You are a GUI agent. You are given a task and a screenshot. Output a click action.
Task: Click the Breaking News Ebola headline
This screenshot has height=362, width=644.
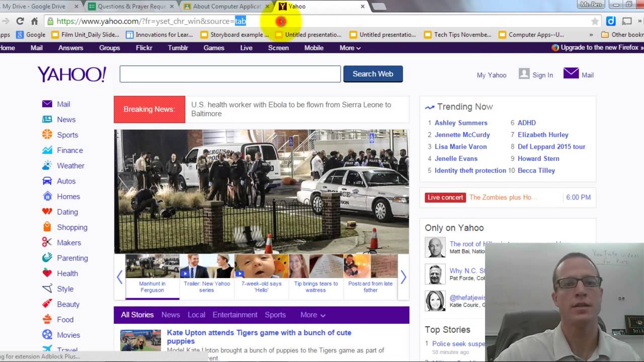tap(291, 109)
